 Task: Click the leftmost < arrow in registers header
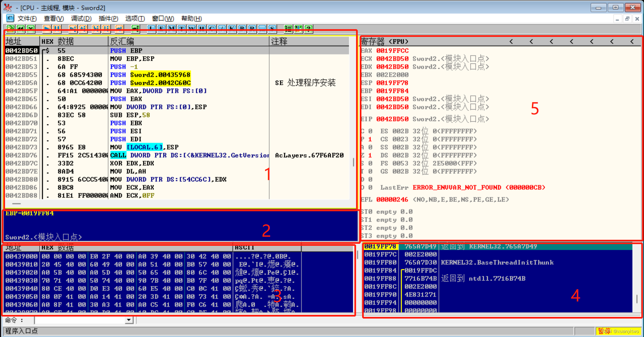click(511, 42)
